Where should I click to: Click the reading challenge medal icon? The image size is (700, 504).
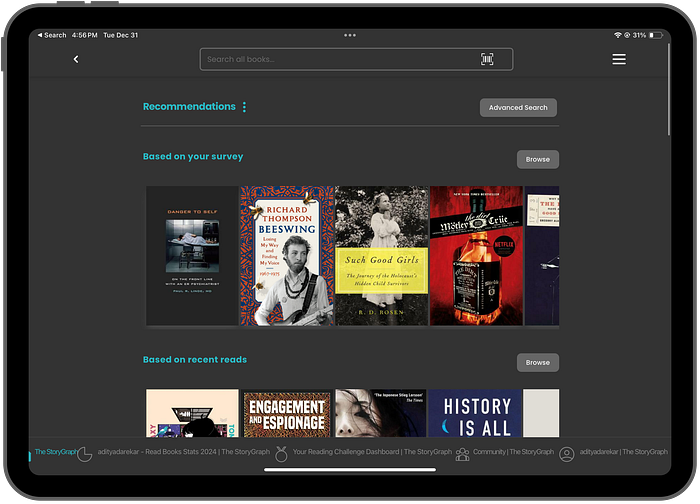pyautogui.click(x=281, y=454)
